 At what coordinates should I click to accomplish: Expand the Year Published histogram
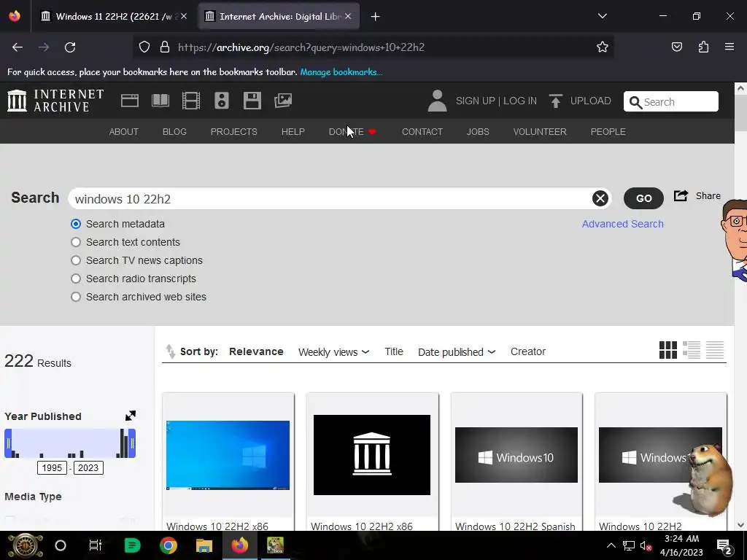click(x=130, y=416)
